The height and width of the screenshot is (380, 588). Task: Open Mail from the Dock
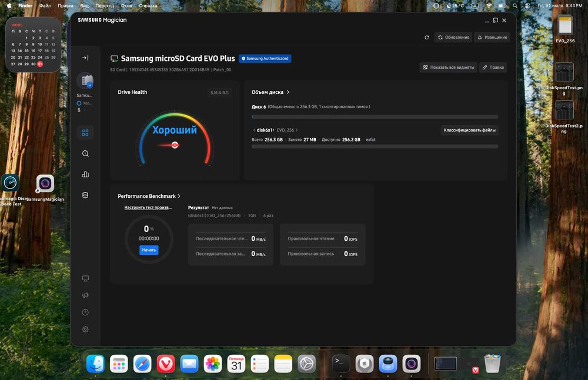click(189, 364)
